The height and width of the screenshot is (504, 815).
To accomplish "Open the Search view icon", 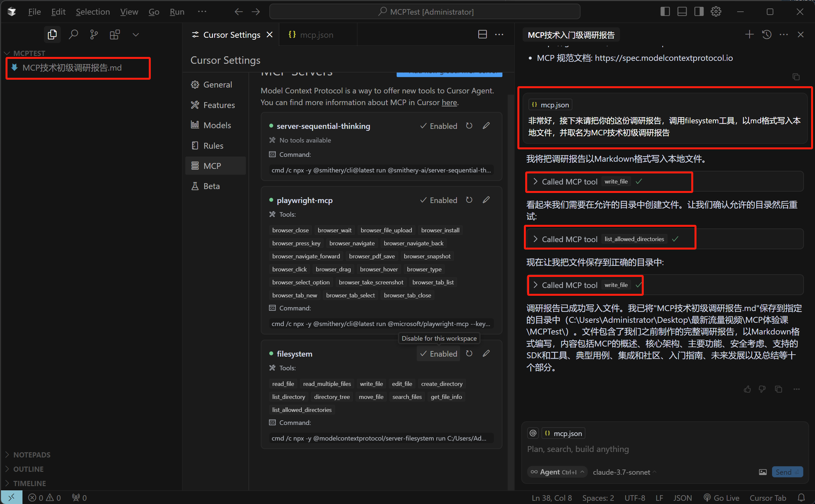I will (73, 35).
